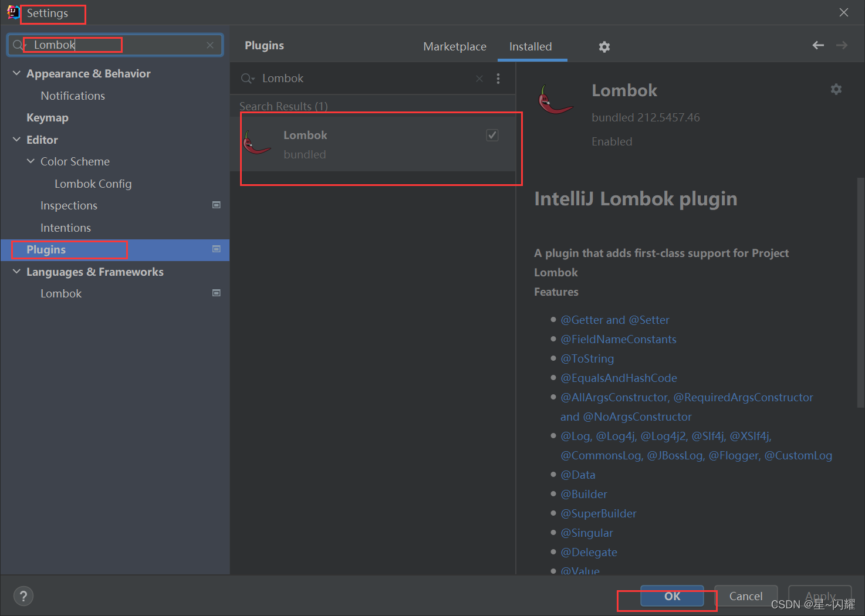865x616 pixels.
Task: Open Lombok Config under Color Scheme
Action: (x=93, y=184)
